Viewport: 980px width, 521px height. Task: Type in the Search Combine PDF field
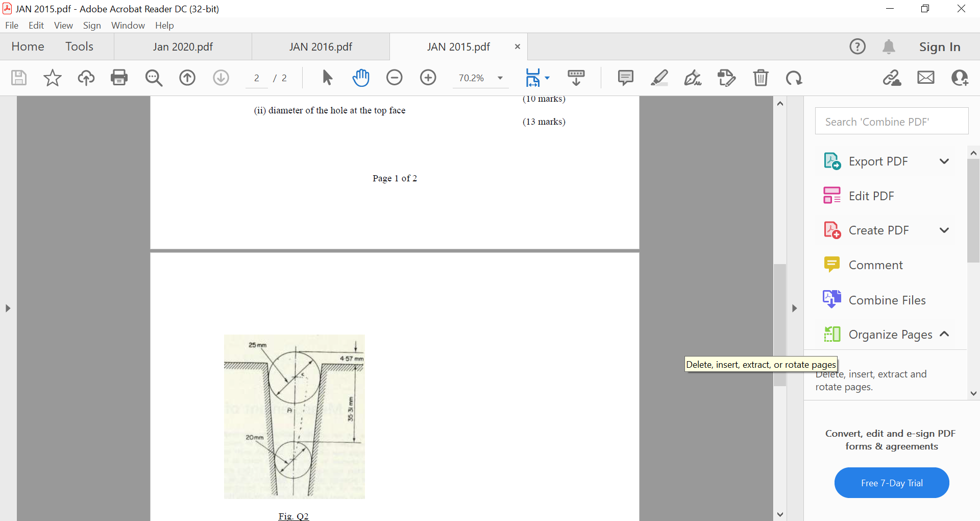[891, 121]
